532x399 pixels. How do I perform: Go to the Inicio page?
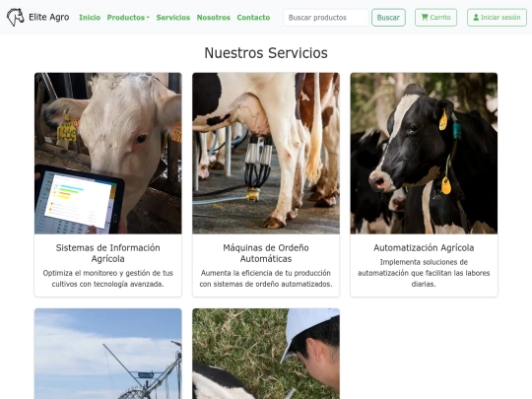(90, 18)
